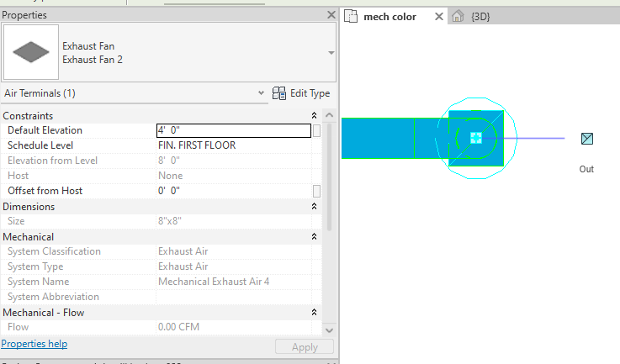Click the blue duct segment in the drawing
Image resolution: width=620 pixels, height=364 pixels.
point(378,139)
